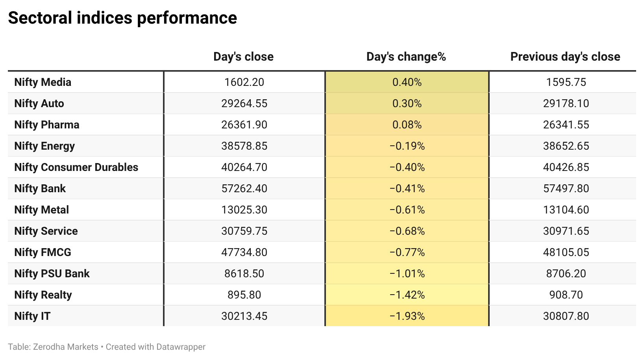Click the 0.40% change cell

coord(407,82)
